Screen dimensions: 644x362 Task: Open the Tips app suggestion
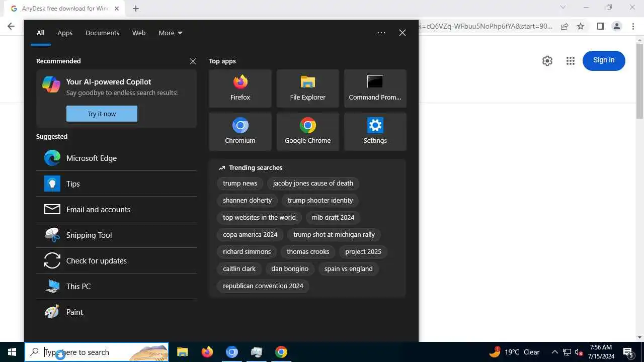click(x=116, y=184)
